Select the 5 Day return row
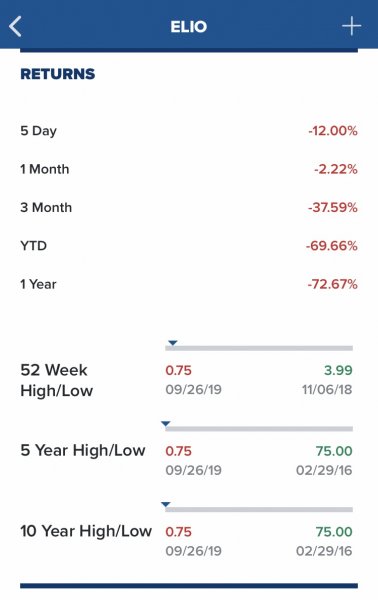The width and height of the screenshot is (378, 600). click(x=189, y=130)
